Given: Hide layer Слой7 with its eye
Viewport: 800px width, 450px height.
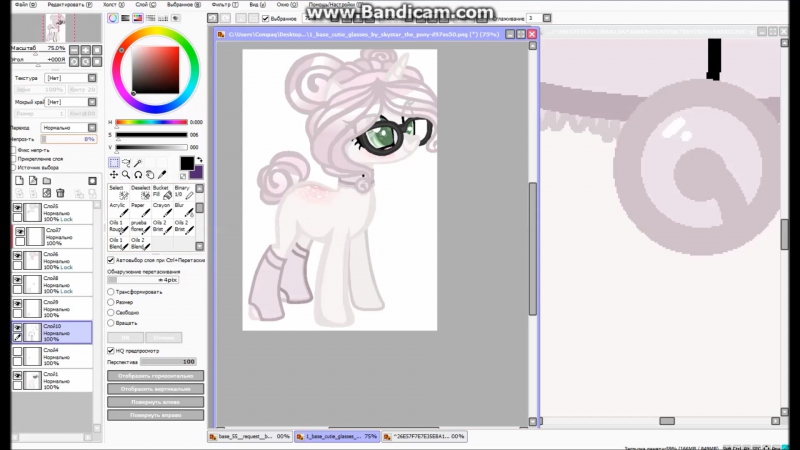Looking at the screenshot, I should [20, 232].
